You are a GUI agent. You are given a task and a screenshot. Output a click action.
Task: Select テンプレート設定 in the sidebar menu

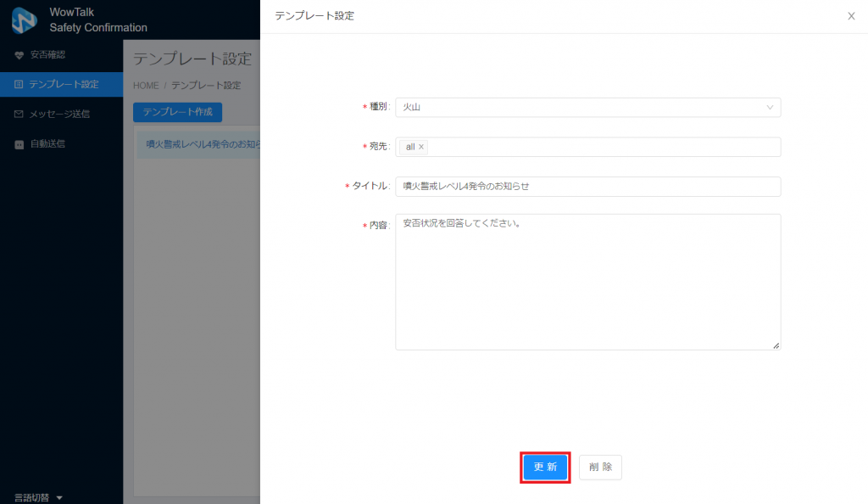click(x=61, y=84)
